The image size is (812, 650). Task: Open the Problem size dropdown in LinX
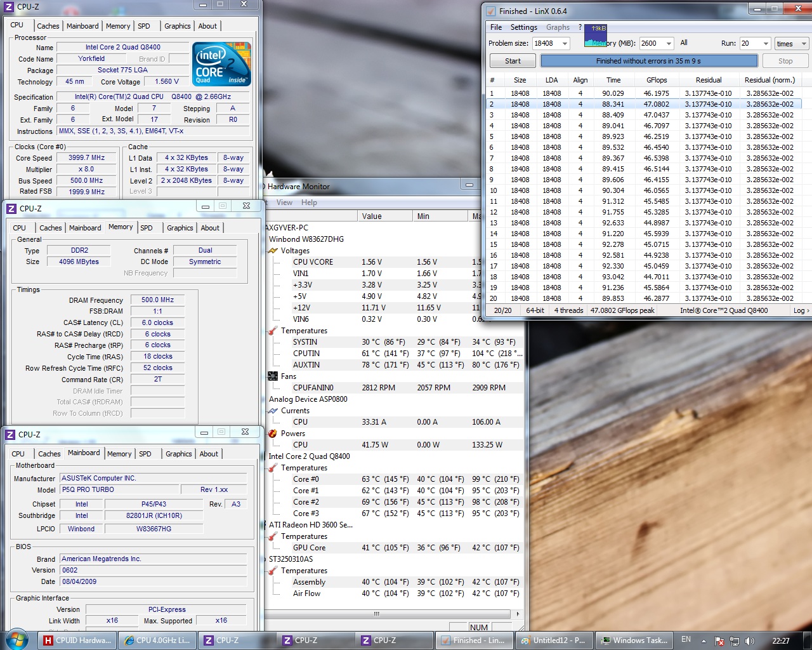(564, 44)
